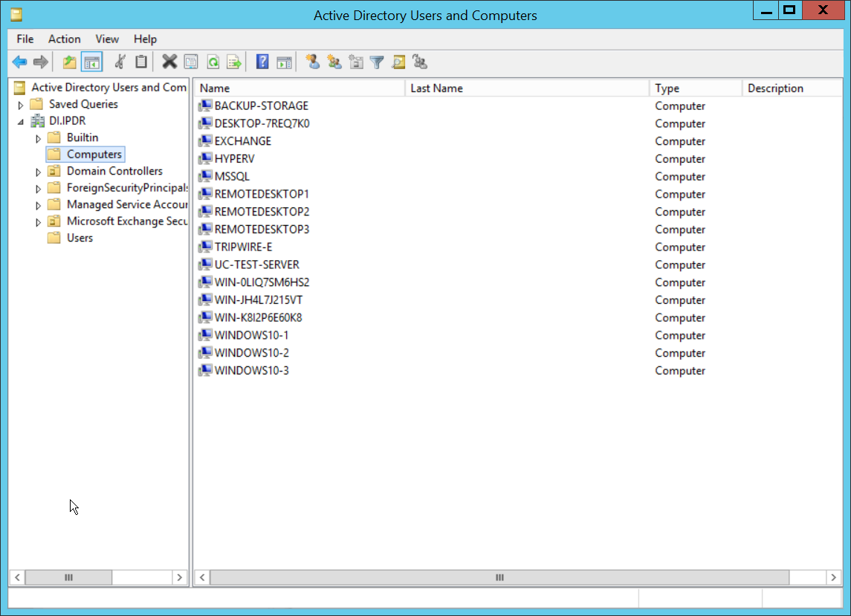The height and width of the screenshot is (616, 851).
Task: Click right scroll arrow of tree pane
Action: [180, 577]
